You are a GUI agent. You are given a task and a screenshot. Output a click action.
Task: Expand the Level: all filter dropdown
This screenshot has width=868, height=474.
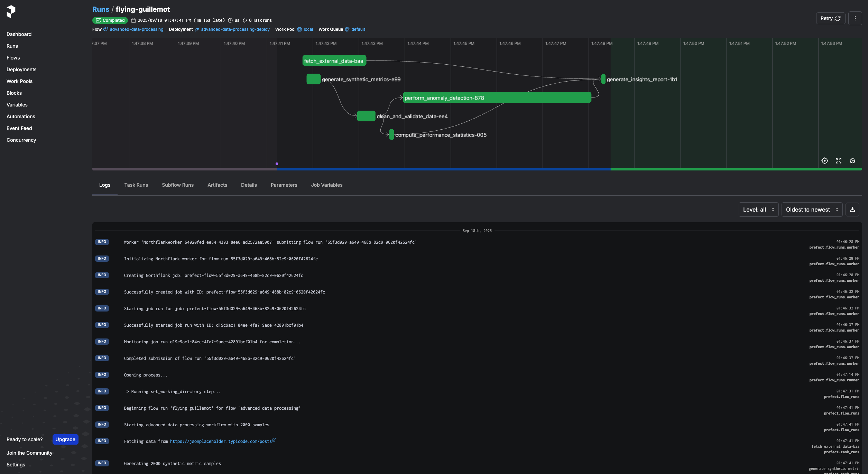pos(758,210)
